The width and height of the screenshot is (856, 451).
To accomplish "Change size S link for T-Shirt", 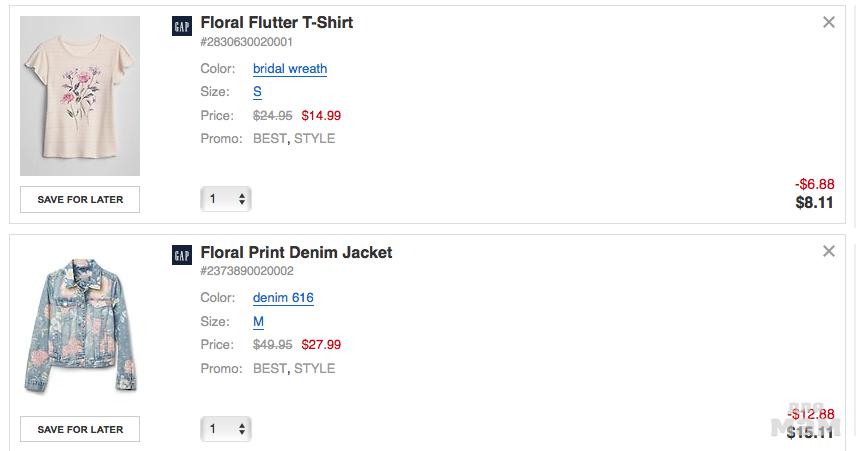I will point(257,92).
